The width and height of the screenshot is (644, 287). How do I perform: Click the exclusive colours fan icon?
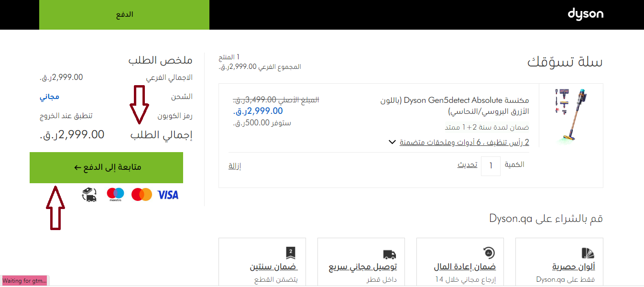[x=588, y=253]
